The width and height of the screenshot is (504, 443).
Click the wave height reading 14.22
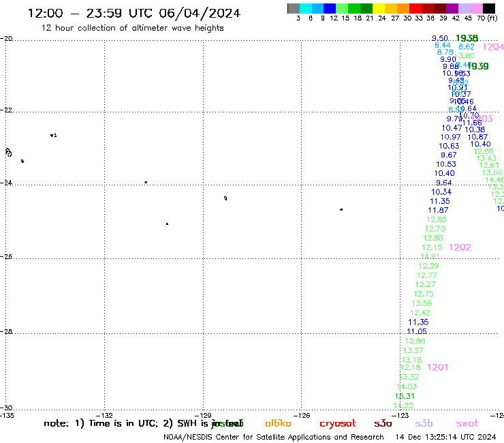click(403, 406)
